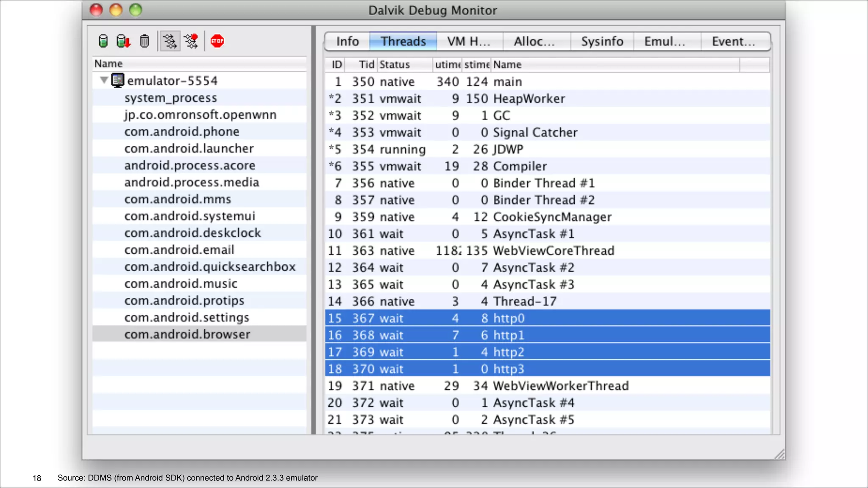Select the main thread row
The height and width of the screenshot is (488, 868).
(547, 82)
